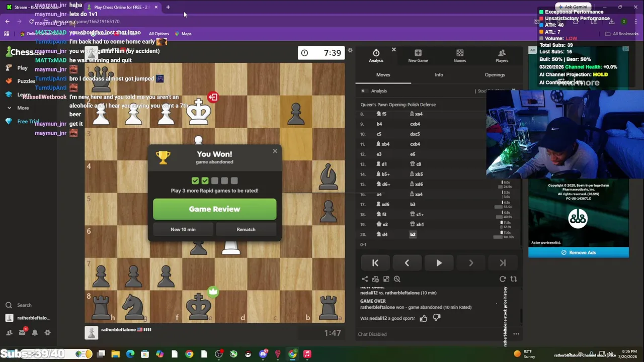
Task: Open the notifications bell icon
Action: point(35,332)
